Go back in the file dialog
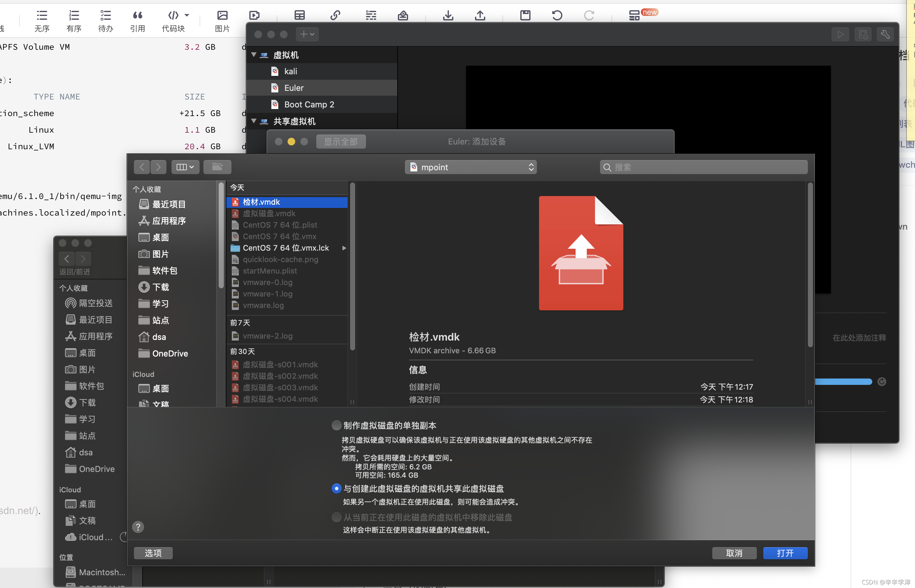Image resolution: width=915 pixels, height=588 pixels. coord(142,167)
